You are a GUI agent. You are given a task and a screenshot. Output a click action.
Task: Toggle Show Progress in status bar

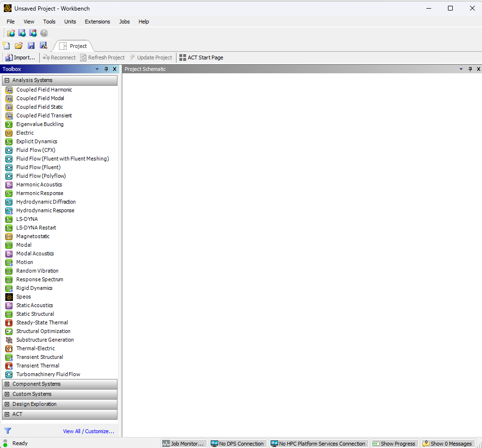click(394, 444)
